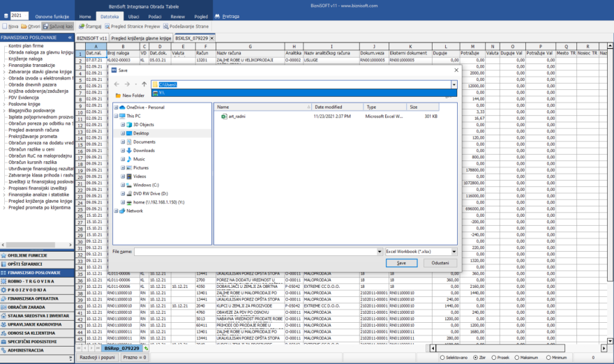Open the art_radni Excel file
614x364 pixels.
pyautogui.click(x=237, y=116)
